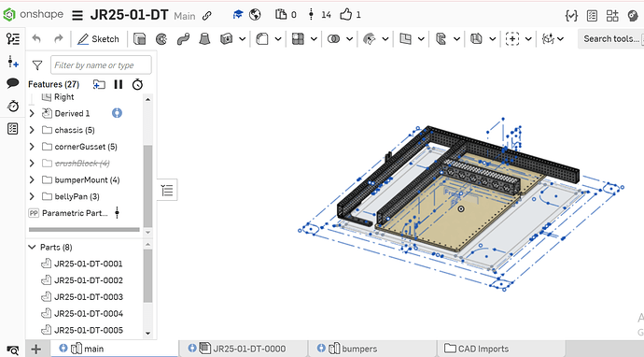
Task: Click the filter funnel icon
Action: click(x=37, y=65)
